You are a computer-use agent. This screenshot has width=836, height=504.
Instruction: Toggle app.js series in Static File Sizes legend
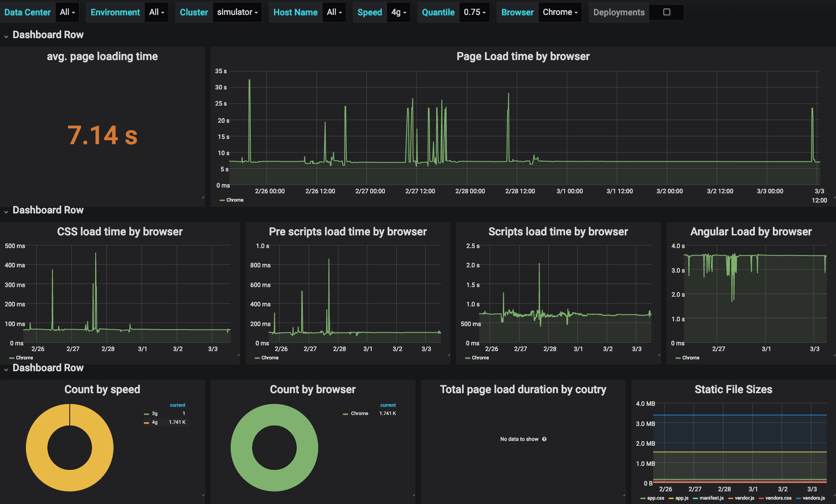[682, 498]
